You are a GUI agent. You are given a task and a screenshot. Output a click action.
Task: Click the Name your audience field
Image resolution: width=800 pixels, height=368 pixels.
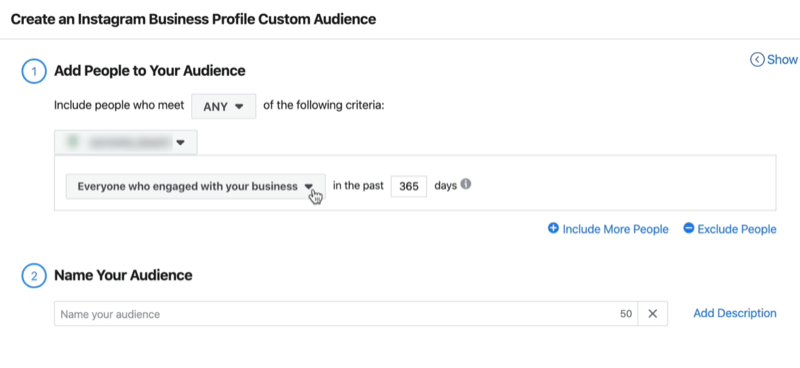345,314
